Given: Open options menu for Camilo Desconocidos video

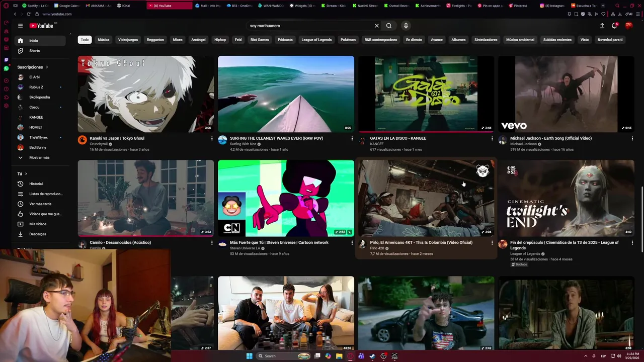Looking at the screenshot, I should [x=212, y=242].
